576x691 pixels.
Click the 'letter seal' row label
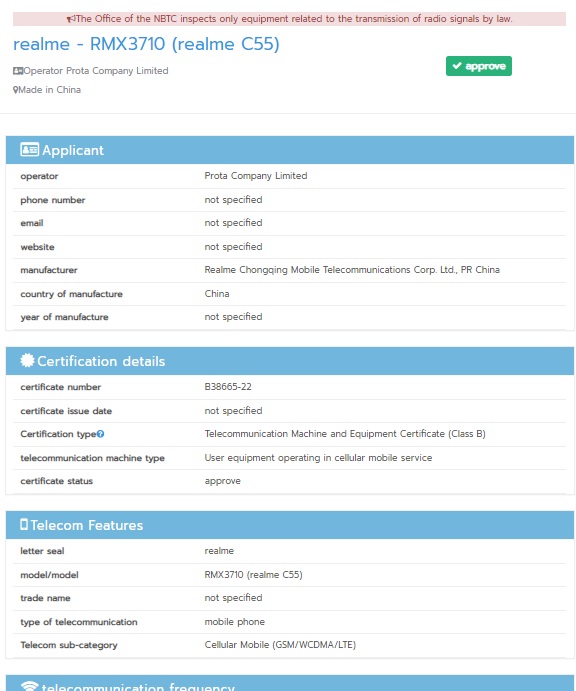click(x=42, y=551)
